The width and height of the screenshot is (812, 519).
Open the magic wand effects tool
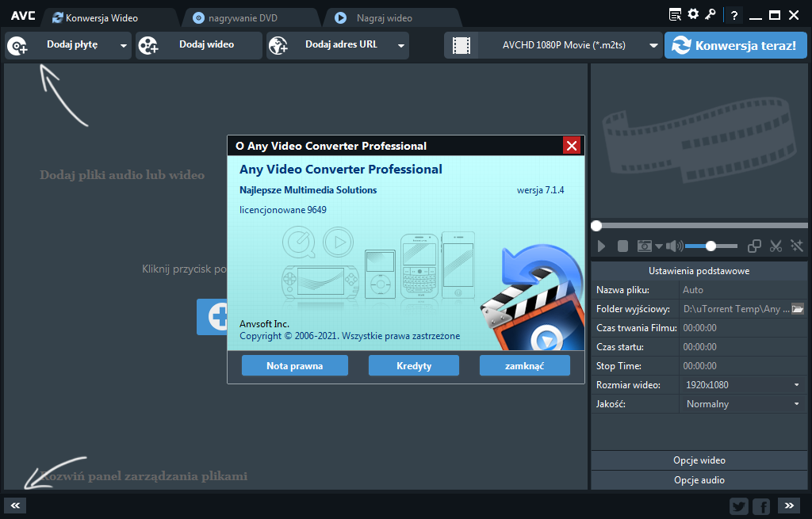pos(796,246)
